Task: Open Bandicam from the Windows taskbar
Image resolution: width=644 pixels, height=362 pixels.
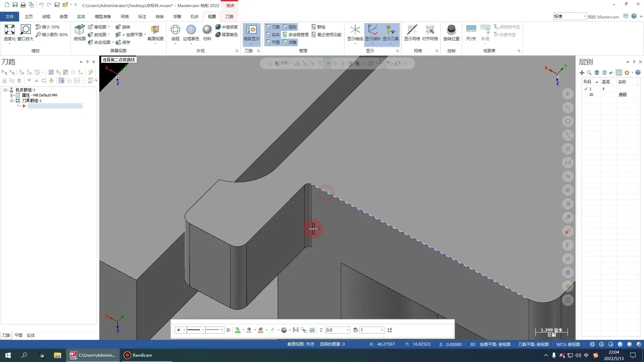Action: (138, 355)
